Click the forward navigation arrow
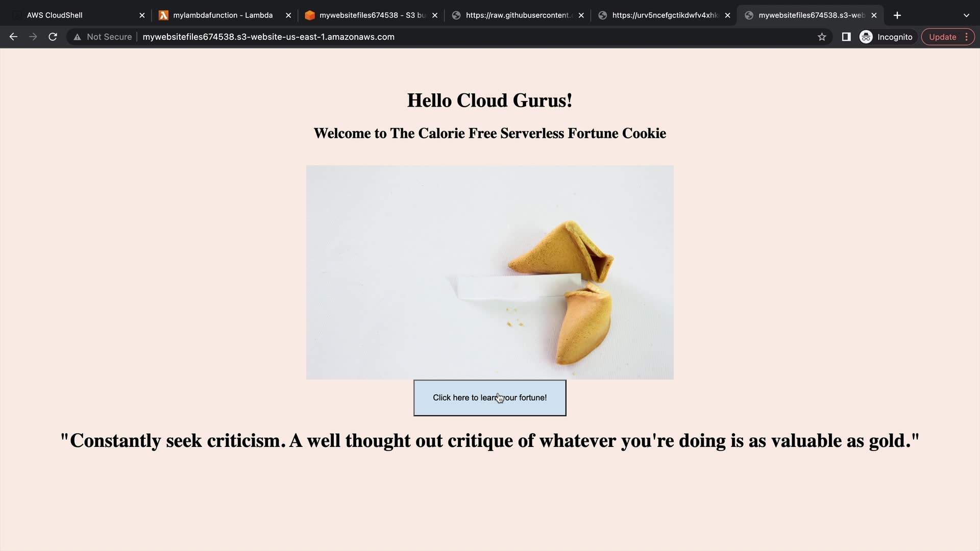The image size is (980, 551). point(33,37)
